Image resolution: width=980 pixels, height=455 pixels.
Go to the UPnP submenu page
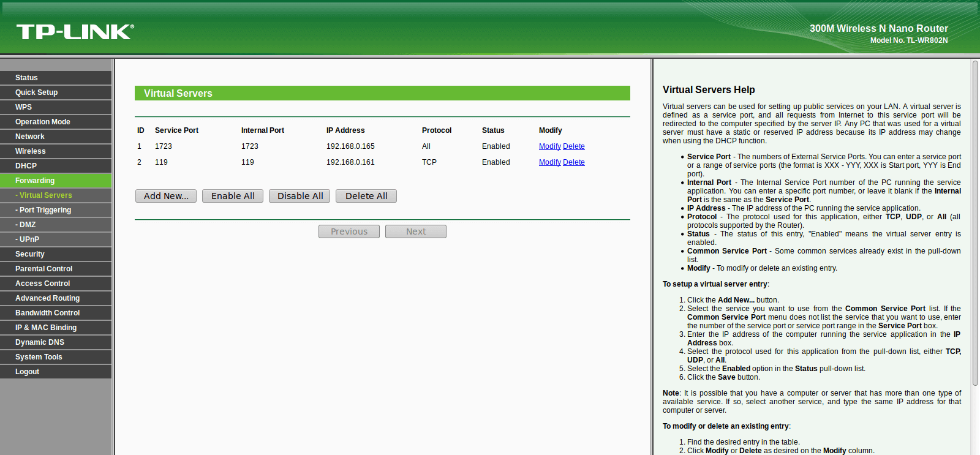tap(56, 239)
